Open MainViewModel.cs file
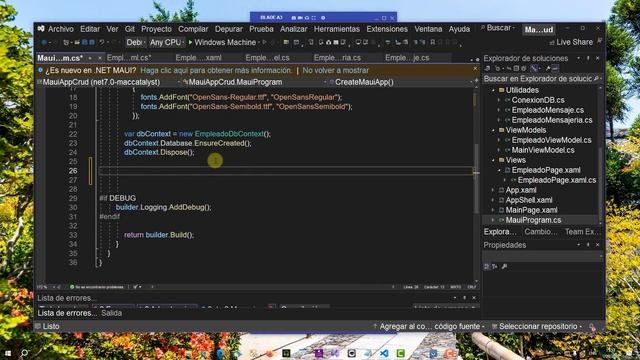The width and height of the screenshot is (640, 360). pos(543,150)
